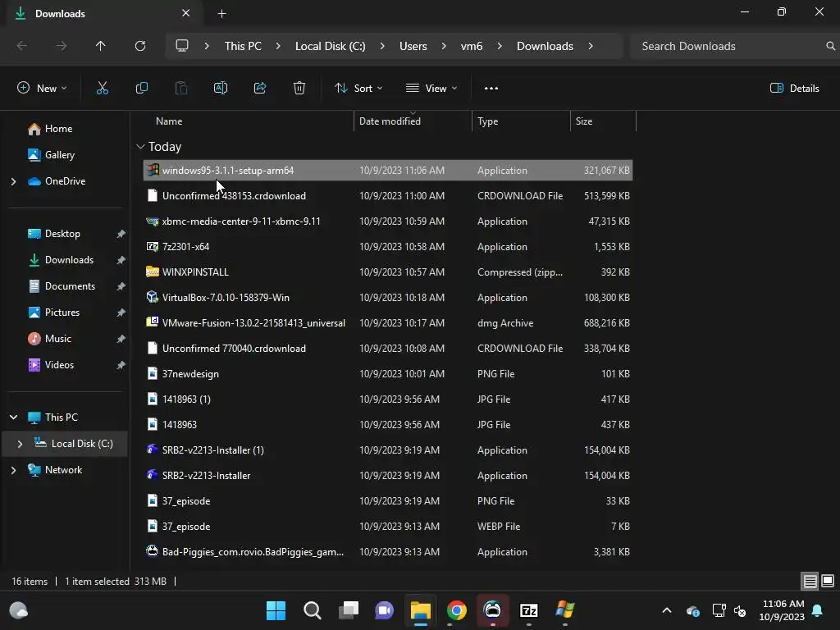Select the 1418963 (1) JPG file
Image resolution: width=840 pixels, height=630 pixels.
(388, 399)
